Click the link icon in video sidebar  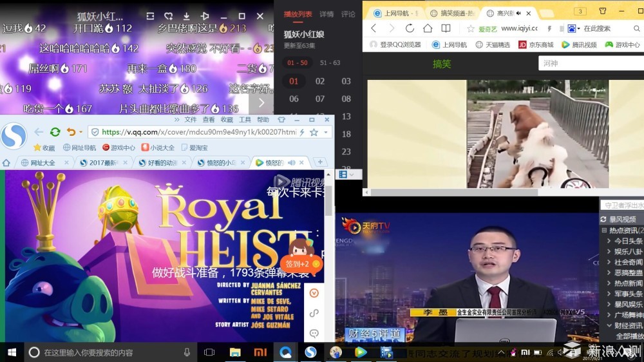pyautogui.click(x=314, y=313)
